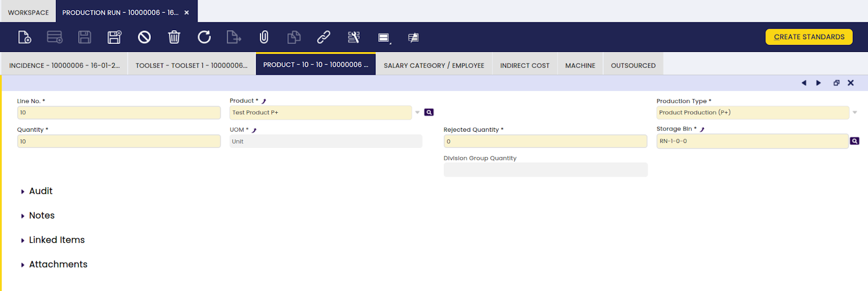Open attachments via the paperclip icon

tap(264, 37)
